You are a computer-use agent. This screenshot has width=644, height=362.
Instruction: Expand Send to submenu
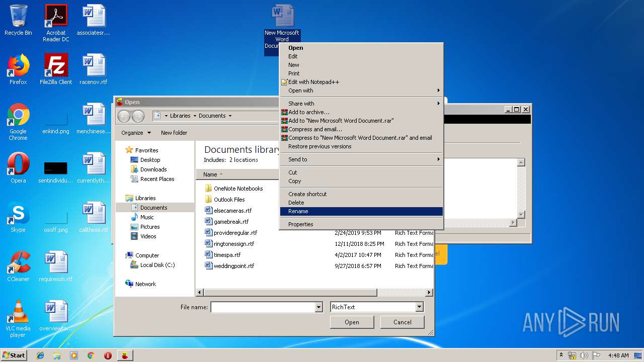361,159
